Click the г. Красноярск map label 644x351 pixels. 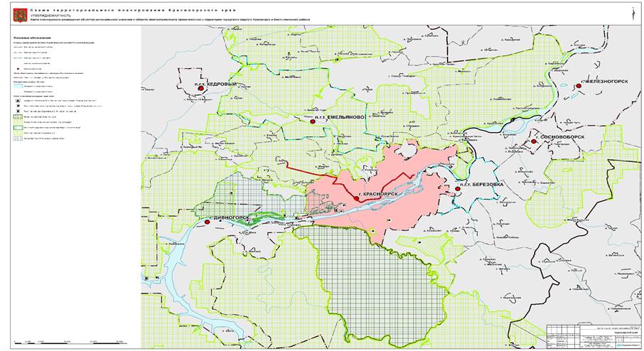pos(378,194)
